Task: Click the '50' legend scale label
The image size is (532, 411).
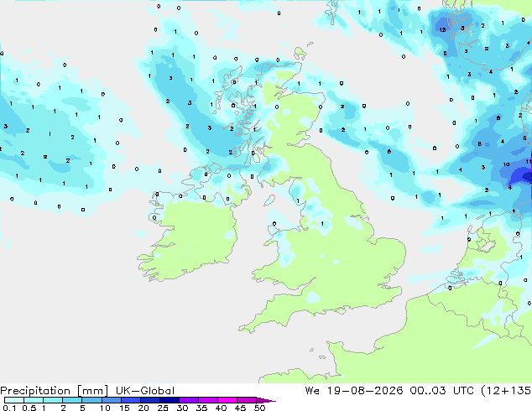Action: (x=259, y=408)
